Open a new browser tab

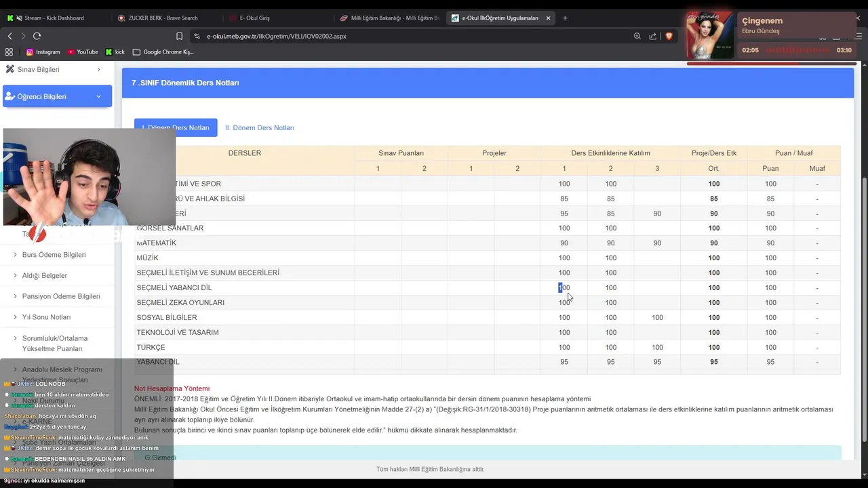pos(565,18)
